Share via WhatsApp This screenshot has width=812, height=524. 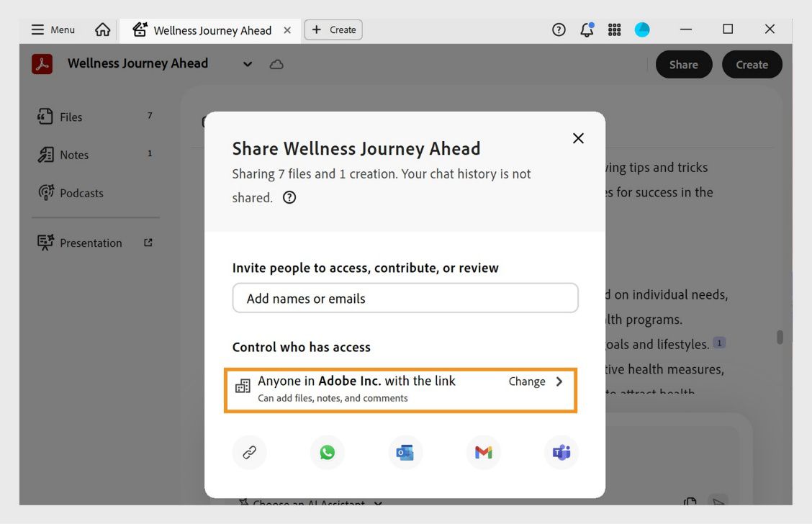point(328,452)
